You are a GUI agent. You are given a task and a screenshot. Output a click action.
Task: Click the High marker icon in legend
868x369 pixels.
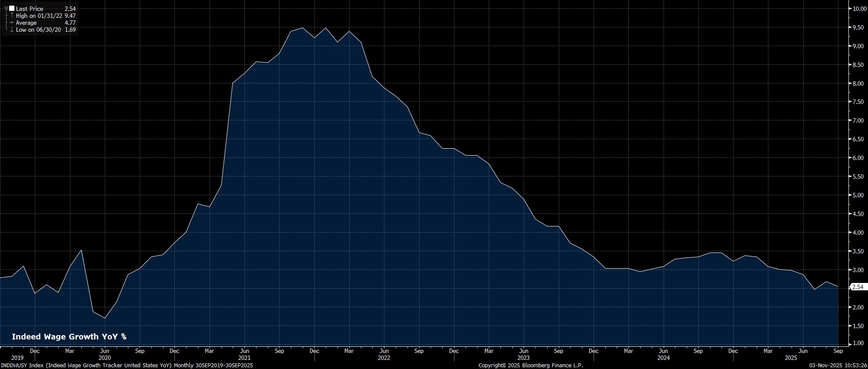click(12, 16)
